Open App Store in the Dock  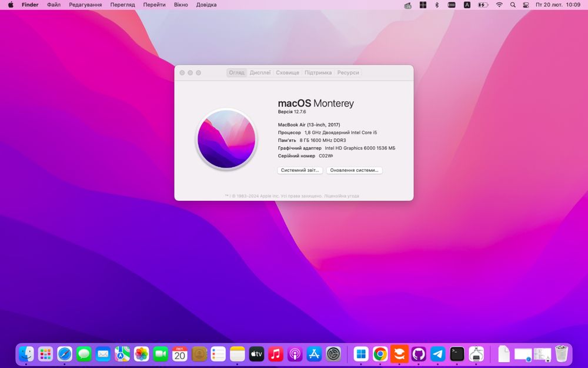pyautogui.click(x=314, y=354)
